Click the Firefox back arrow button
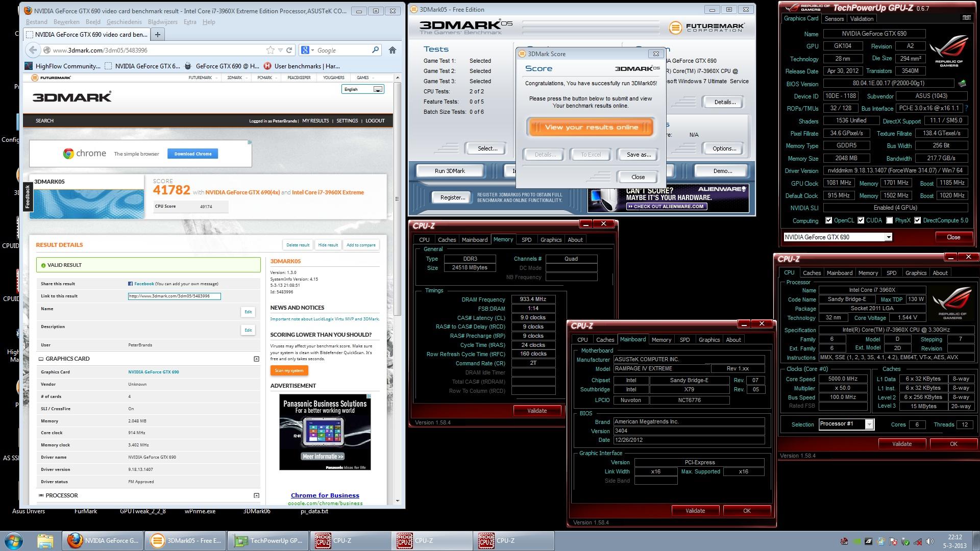980x551 pixels. [33, 50]
